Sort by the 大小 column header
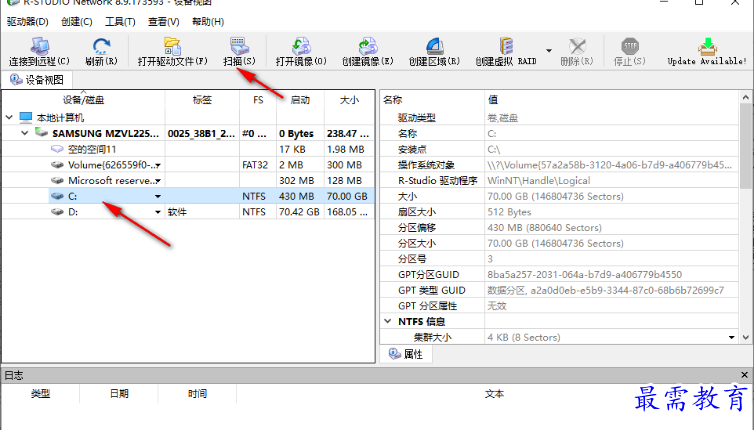Image resolution: width=756 pixels, height=430 pixels. [349, 100]
